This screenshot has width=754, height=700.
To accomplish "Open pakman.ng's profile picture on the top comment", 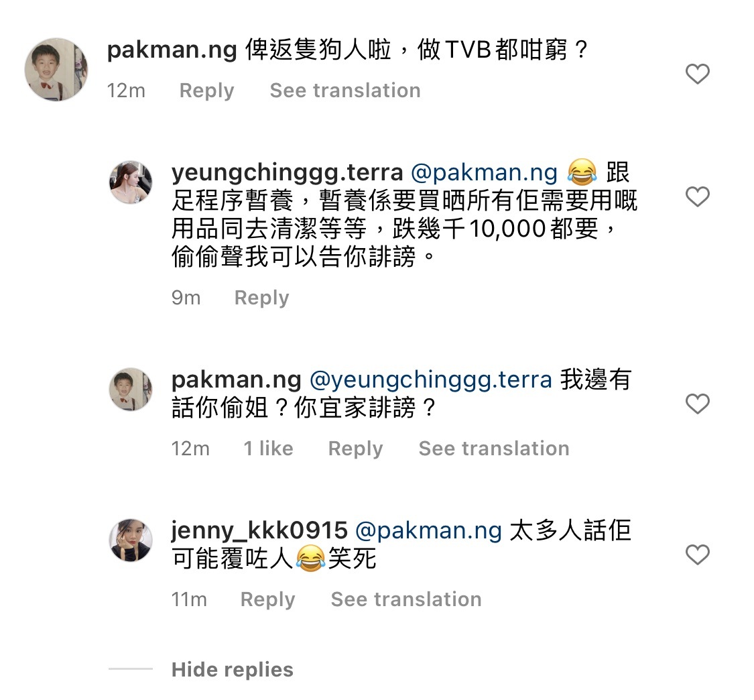I will point(56,70).
